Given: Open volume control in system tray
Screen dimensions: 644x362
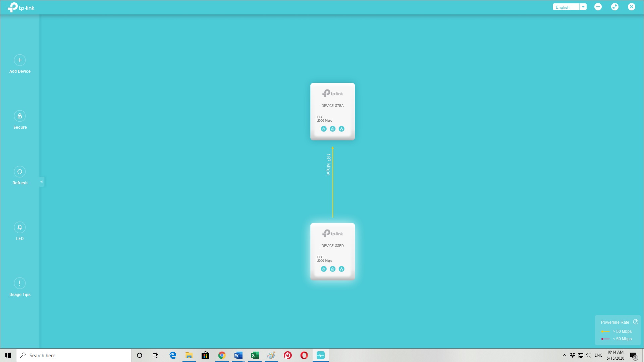Looking at the screenshot, I should pos(588,355).
